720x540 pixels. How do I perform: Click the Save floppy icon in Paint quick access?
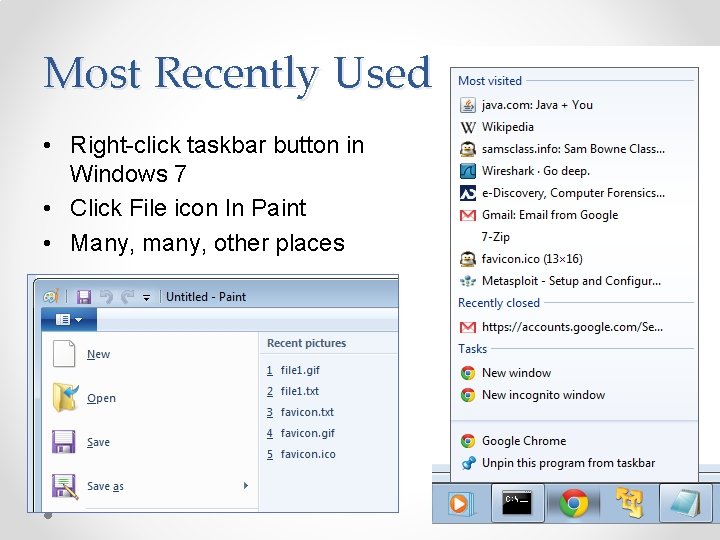pos(84,297)
